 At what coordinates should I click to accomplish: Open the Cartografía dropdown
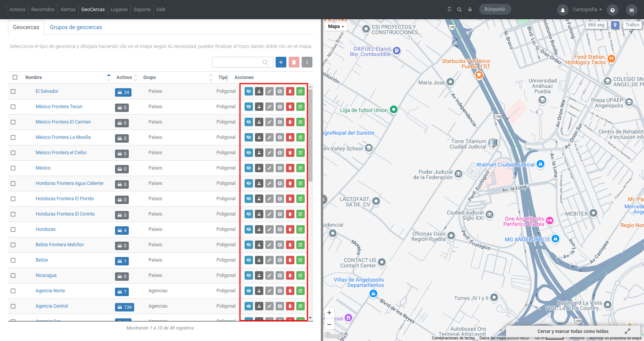click(x=587, y=10)
